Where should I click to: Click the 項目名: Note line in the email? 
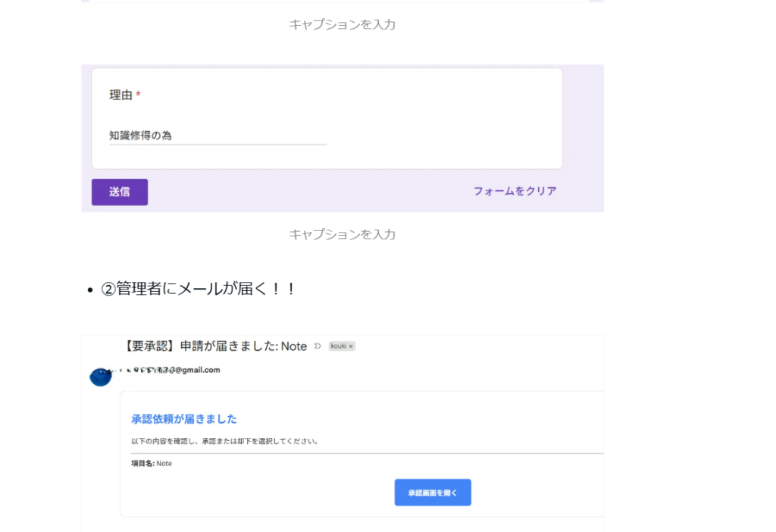pyautogui.click(x=152, y=463)
